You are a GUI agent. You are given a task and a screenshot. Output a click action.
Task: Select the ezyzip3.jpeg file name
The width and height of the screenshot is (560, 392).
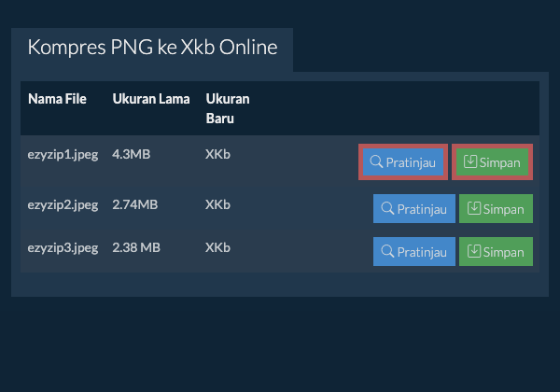point(63,247)
